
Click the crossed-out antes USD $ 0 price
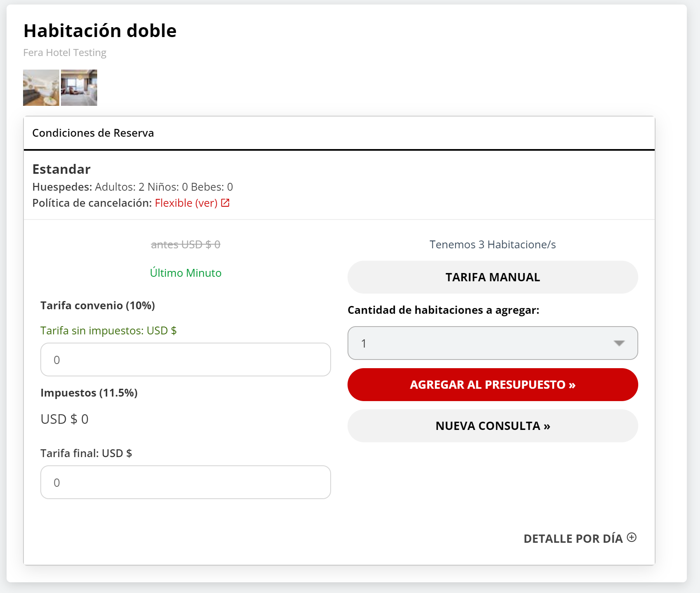[x=185, y=245]
